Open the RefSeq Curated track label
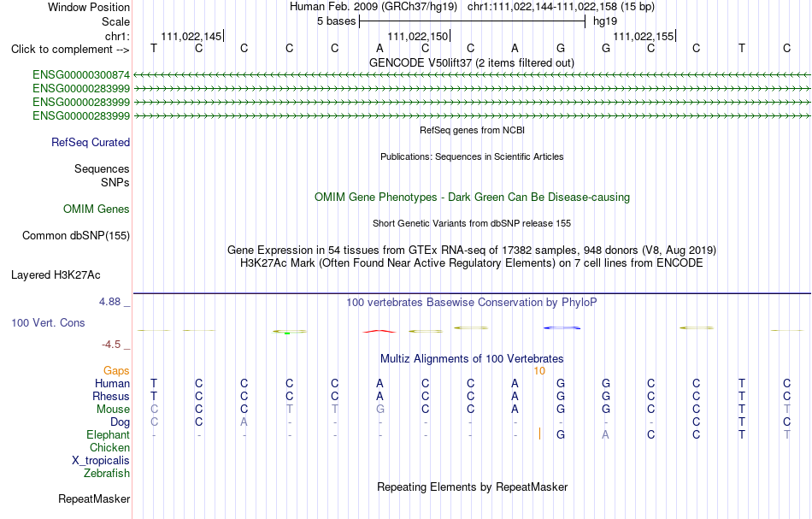Image resolution: width=812 pixels, height=519 pixels. pyautogui.click(x=91, y=143)
